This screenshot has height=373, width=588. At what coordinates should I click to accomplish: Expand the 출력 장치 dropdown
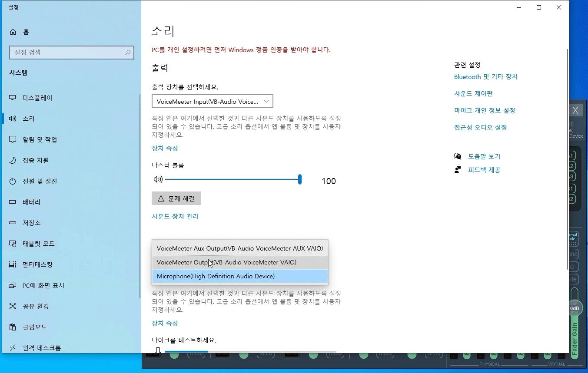[213, 102]
